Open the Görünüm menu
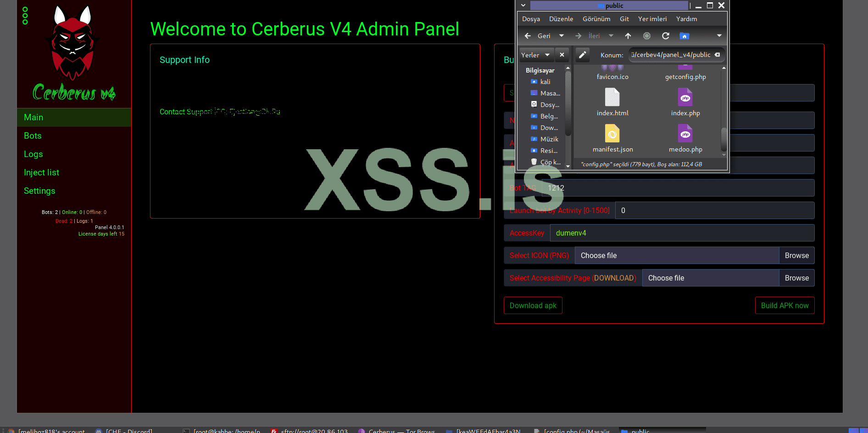The width and height of the screenshot is (868, 433). (x=596, y=19)
